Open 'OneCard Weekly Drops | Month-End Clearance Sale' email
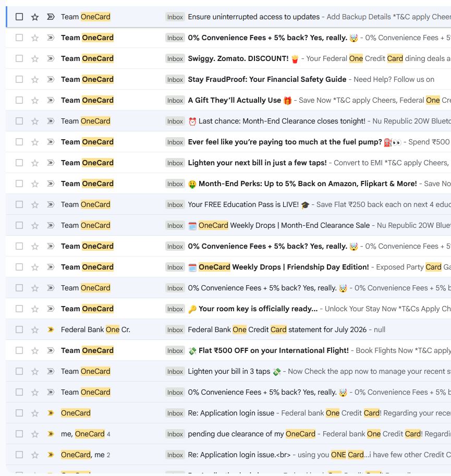The width and height of the screenshot is (451, 476). 284,225
